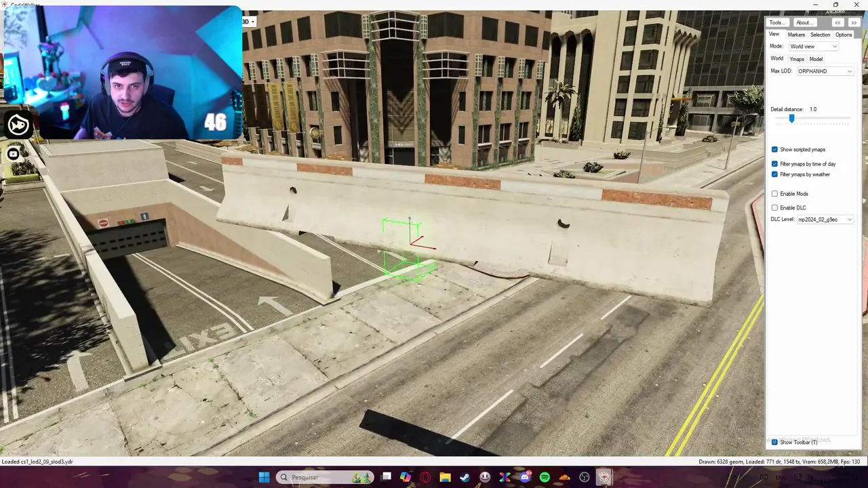Click the status text 'Loaded cs1_lod2_09_slod3.ydr'

[37, 462]
